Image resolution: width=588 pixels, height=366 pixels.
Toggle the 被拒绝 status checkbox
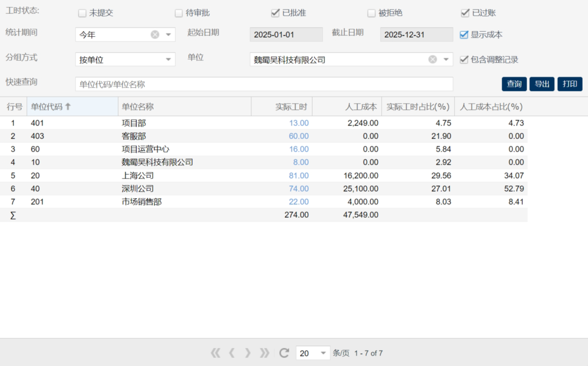(371, 13)
